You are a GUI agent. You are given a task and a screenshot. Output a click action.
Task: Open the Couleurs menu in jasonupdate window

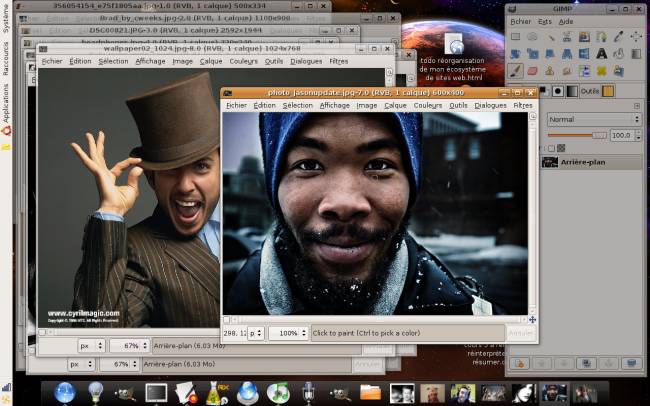[427, 105]
